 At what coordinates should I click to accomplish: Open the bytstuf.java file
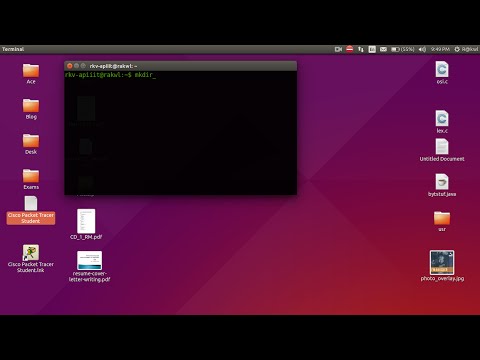click(x=442, y=182)
